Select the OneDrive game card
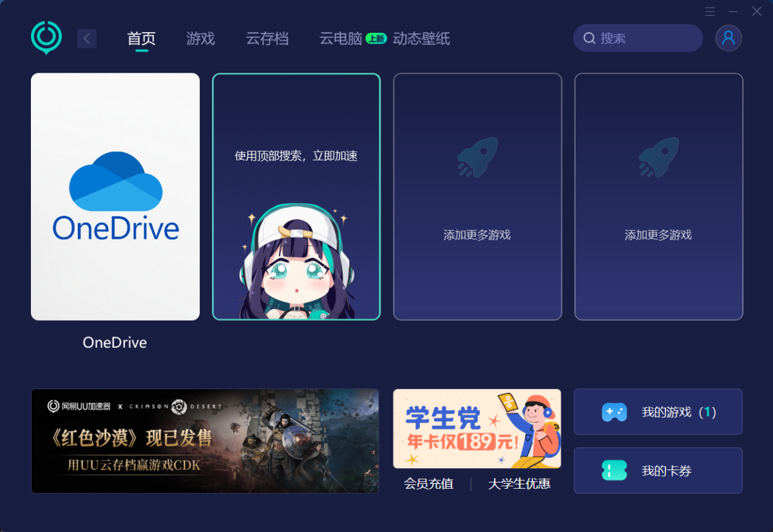 [x=115, y=196]
